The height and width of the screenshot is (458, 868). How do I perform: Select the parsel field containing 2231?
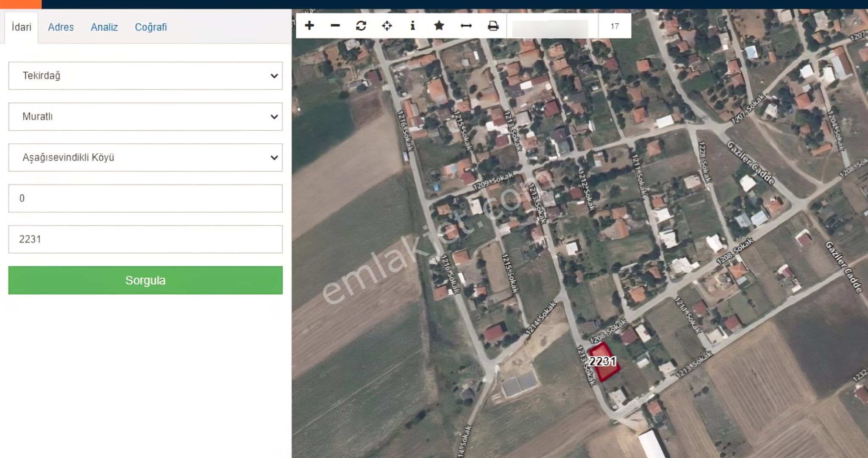tap(145, 239)
